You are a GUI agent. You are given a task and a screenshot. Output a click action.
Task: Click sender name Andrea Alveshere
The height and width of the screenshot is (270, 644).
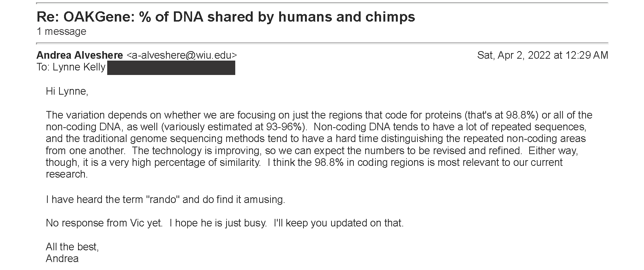click(x=80, y=55)
